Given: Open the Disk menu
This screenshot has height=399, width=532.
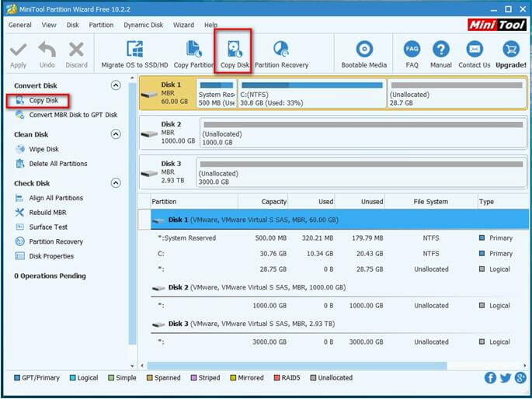Looking at the screenshot, I should point(72,25).
